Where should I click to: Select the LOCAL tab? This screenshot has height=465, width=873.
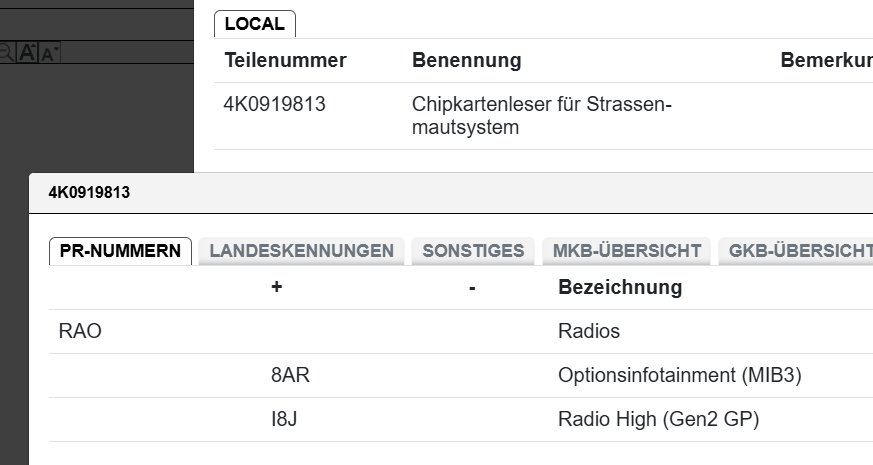pyautogui.click(x=254, y=24)
